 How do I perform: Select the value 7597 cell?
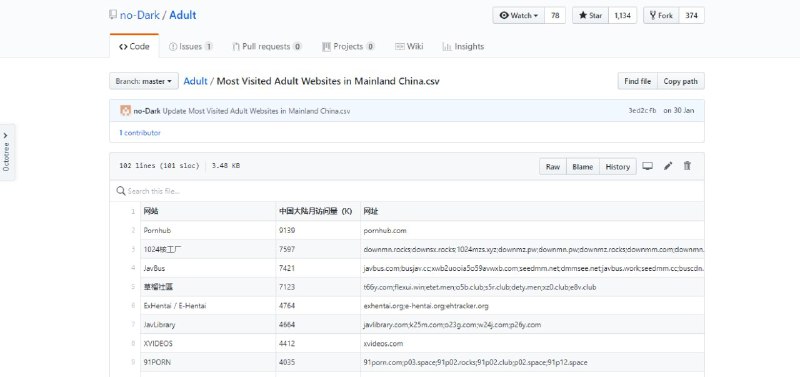tap(318, 249)
